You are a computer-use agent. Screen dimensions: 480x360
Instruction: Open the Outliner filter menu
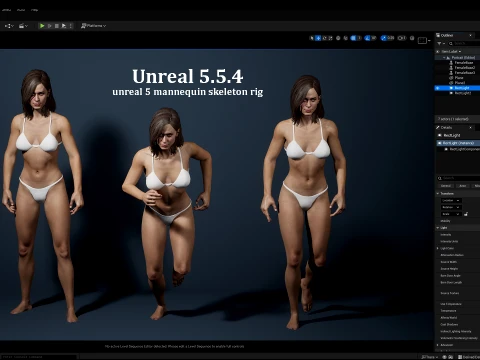coord(441,44)
